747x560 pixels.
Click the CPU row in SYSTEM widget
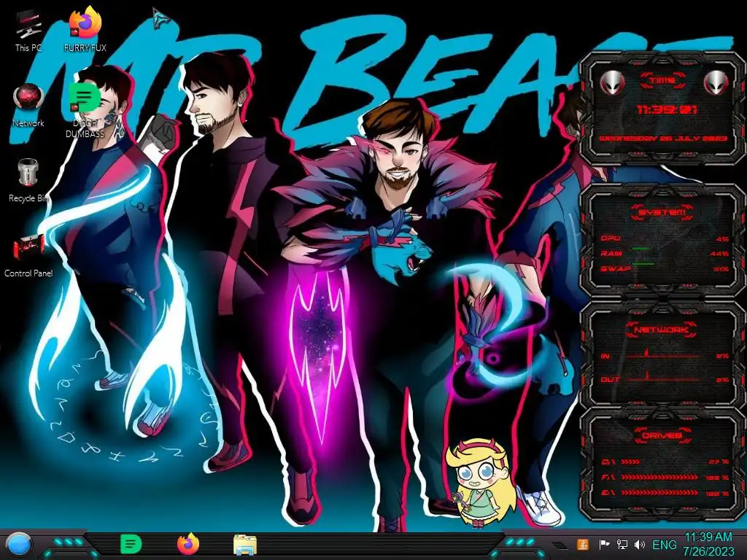click(665, 238)
